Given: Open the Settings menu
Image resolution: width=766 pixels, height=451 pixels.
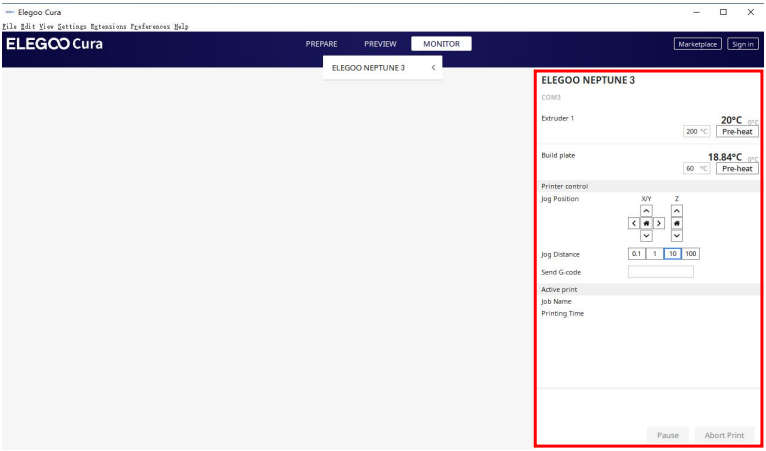Looking at the screenshot, I should pyautogui.click(x=72, y=26).
